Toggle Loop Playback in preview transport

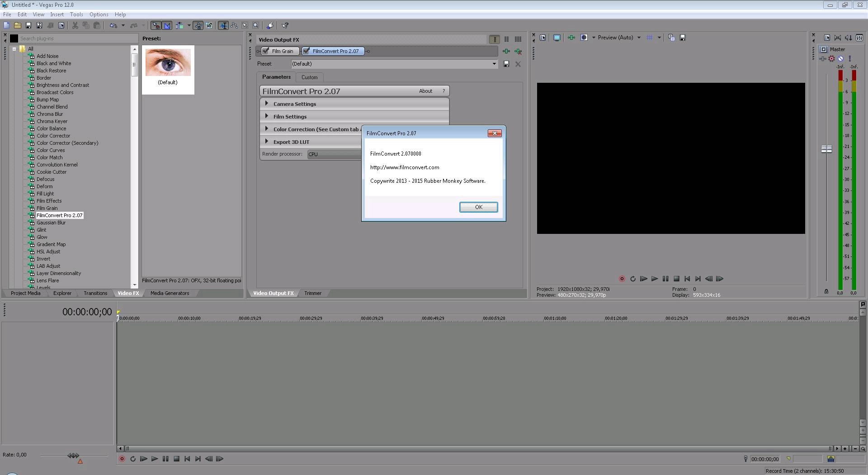tap(633, 279)
